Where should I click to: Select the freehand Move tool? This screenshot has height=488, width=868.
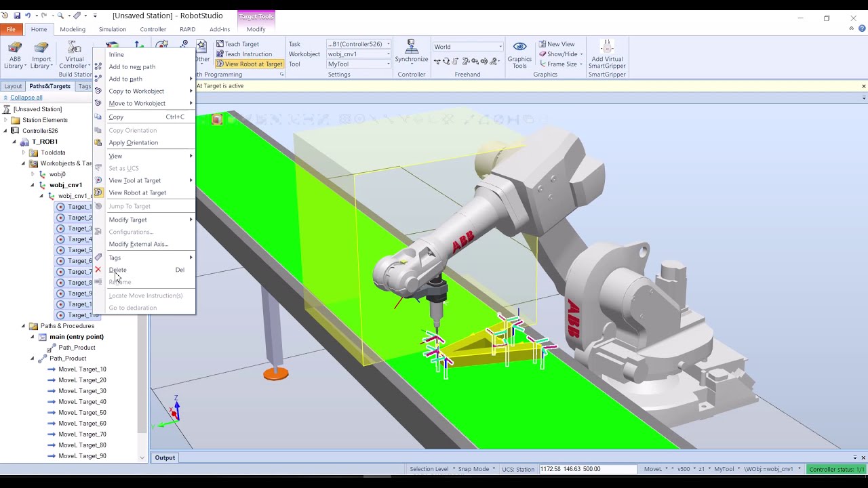click(x=437, y=62)
